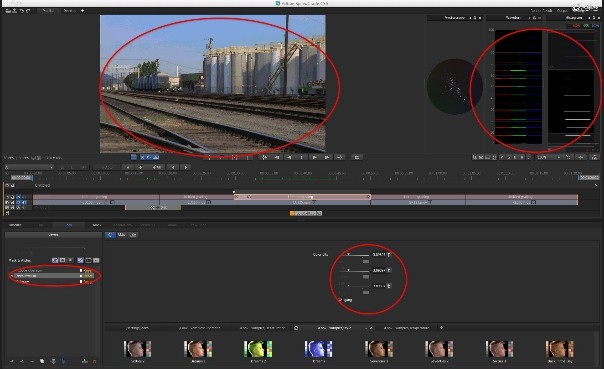This screenshot has height=369, width=604.
Task: Apply the green-tinted look preset thumbnail
Action: click(x=258, y=349)
